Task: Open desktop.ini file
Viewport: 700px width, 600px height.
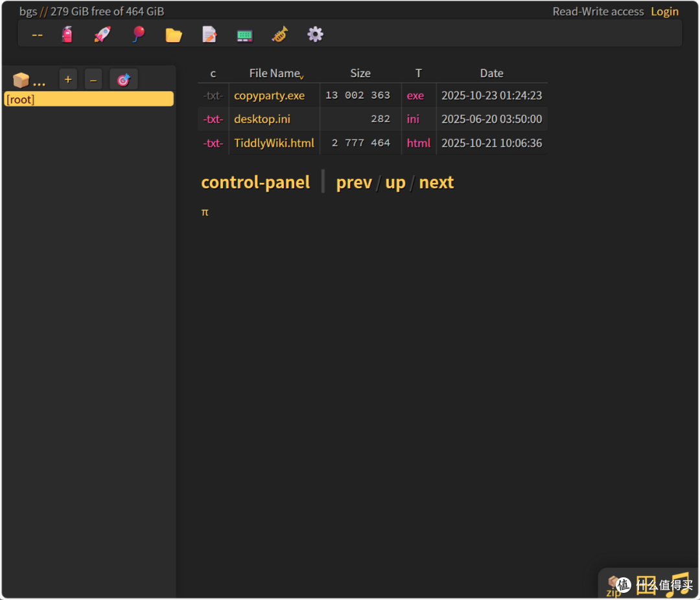Action: (262, 119)
